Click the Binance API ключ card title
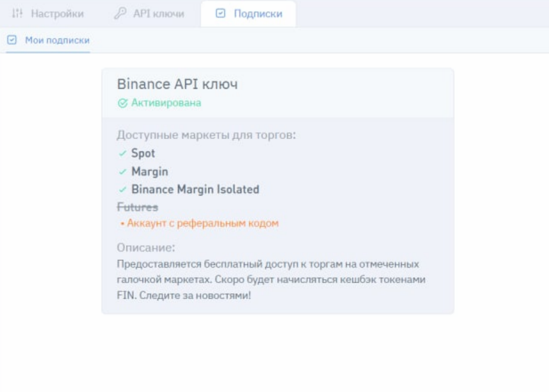The width and height of the screenshot is (549, 392). point(177,84)
